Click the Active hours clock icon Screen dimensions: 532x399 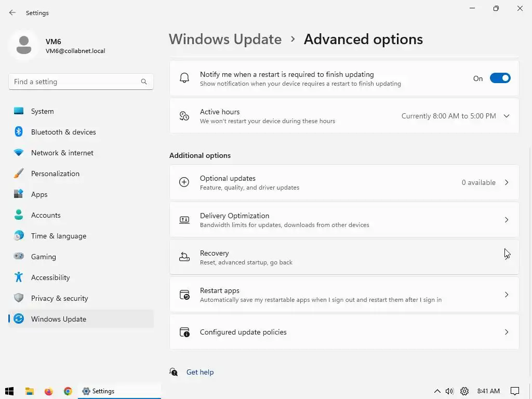[184, 116]
